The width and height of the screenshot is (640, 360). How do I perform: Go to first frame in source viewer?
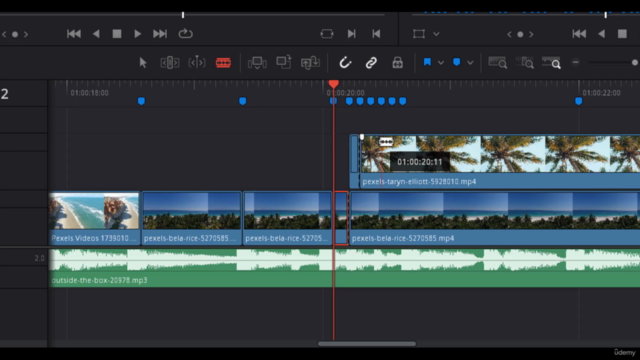coord(74,34)
